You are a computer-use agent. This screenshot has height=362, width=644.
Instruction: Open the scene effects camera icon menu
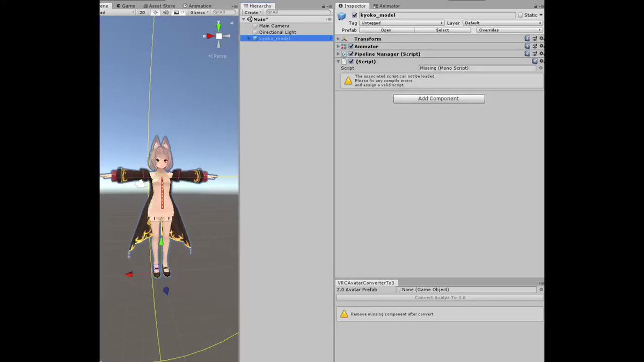tap(178, 12)
